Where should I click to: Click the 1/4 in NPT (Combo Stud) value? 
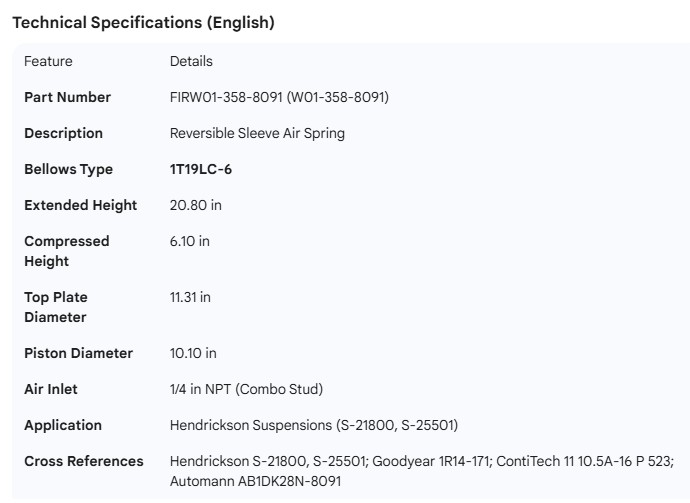(246, 389)
